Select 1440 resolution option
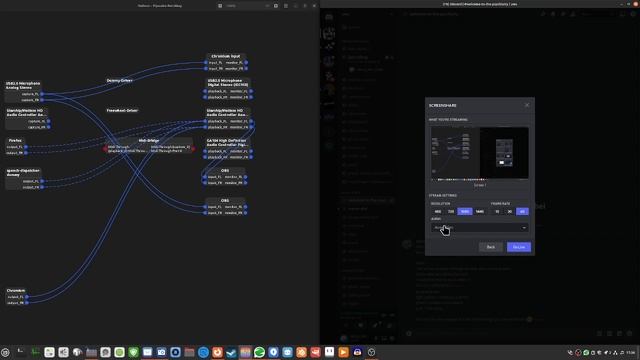Viewport: 640px width, 360px height. point(480,211)
